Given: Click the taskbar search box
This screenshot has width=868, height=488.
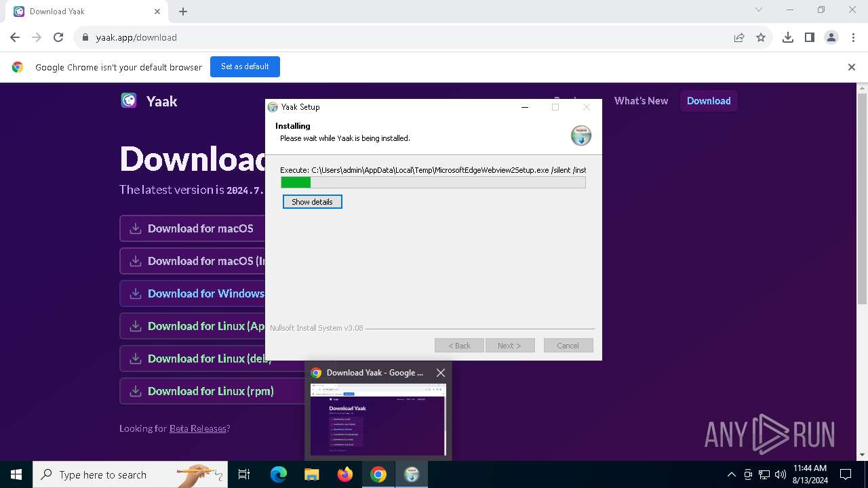Looking at the screenshot, I should 130,474.
